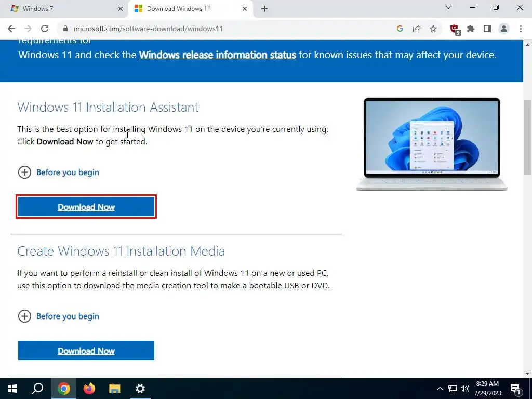The image size is (532, 399).
Task: Open Chrome's three-dot menu
Action: pyautogui.click(x=521, y=29)
